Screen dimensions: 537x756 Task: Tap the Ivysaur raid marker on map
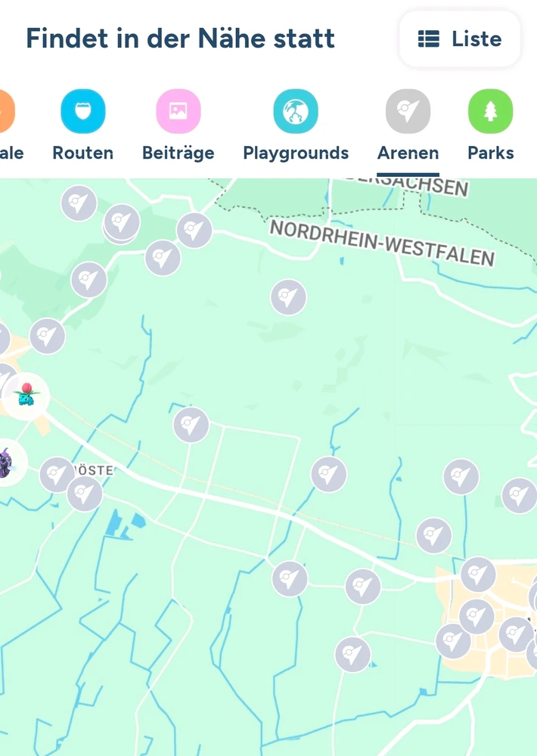(x=26, y=396)
